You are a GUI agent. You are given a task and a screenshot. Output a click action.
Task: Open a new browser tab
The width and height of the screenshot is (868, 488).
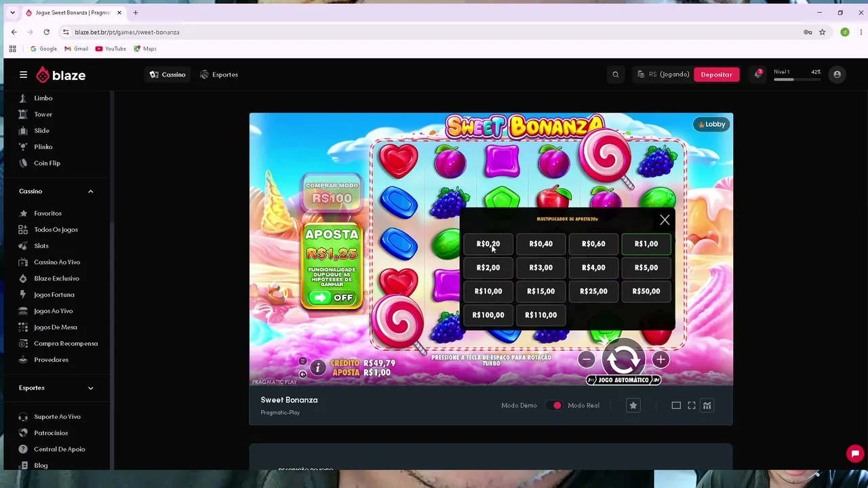click(x=135, y=13)
